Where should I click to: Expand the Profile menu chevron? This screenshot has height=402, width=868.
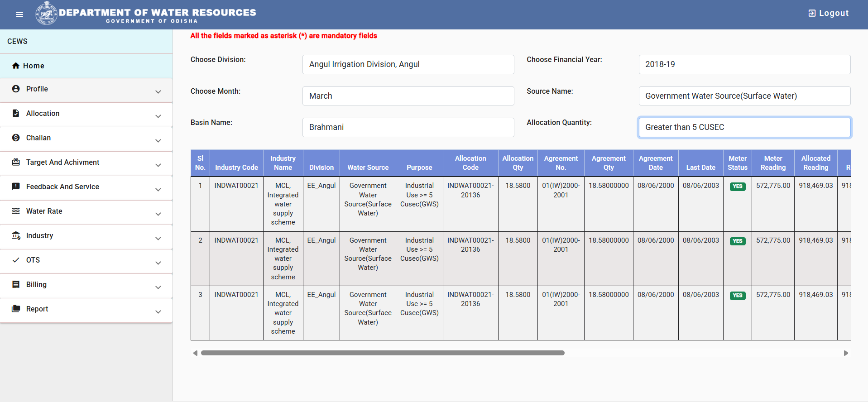(x=158, y=92)
